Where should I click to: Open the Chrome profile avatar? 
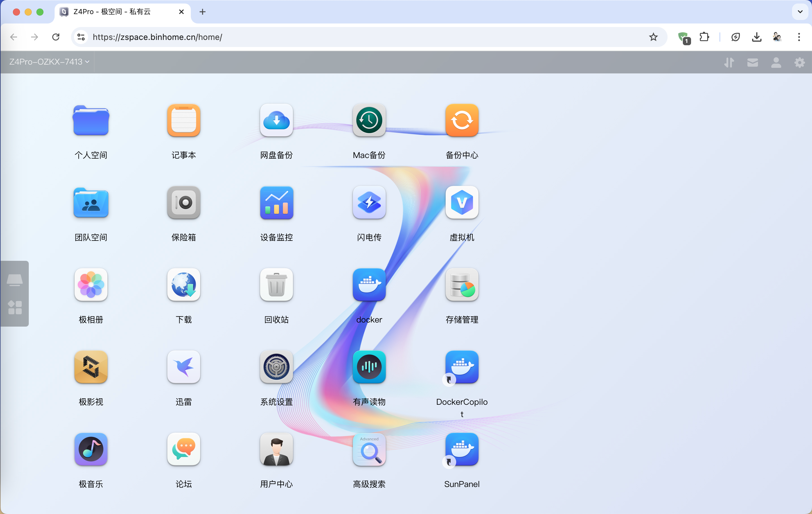pos(777,37)
